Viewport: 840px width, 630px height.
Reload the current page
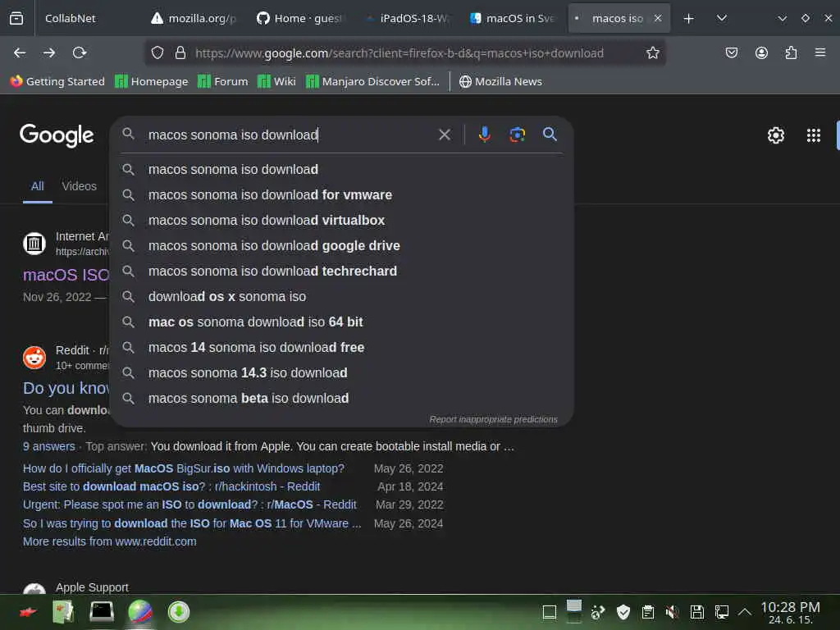click(80, 52)
